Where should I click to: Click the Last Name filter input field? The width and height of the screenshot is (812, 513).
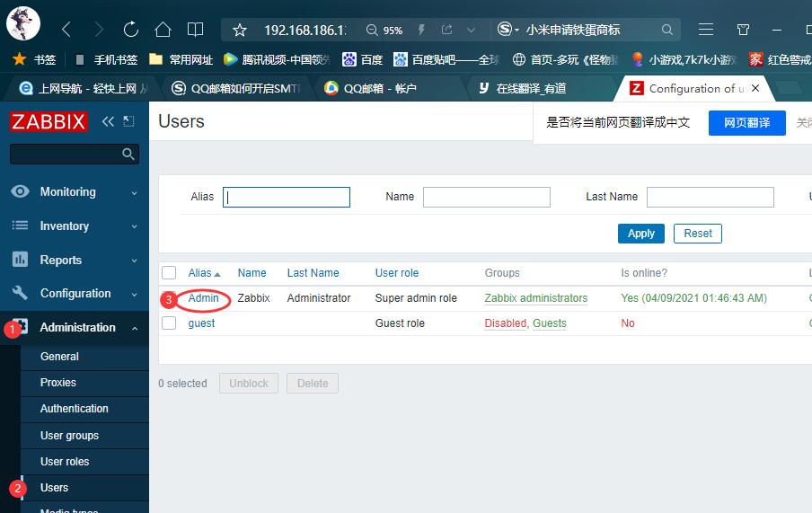(x=710, y=197)
